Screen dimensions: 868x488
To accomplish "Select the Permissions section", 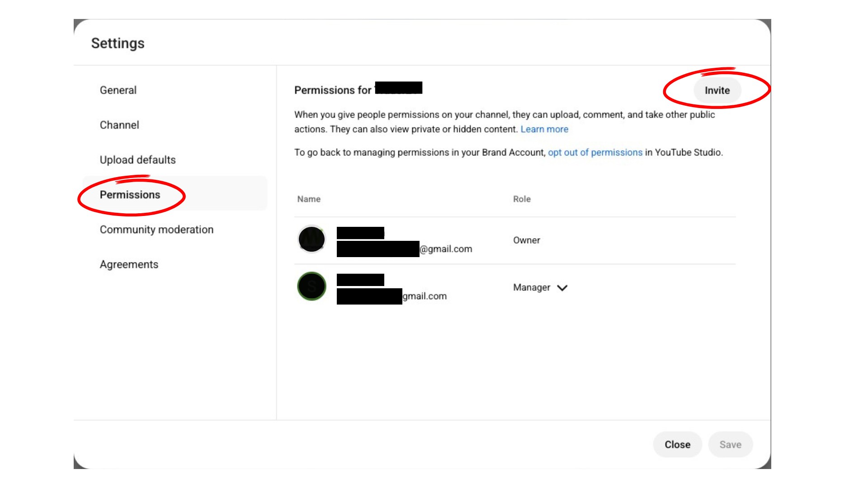I will (130, 195).
